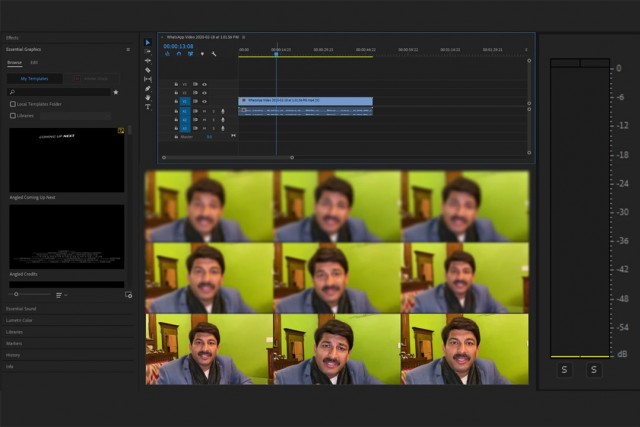
Task: Select the Hand tool
Action: (x=148, y=98)
